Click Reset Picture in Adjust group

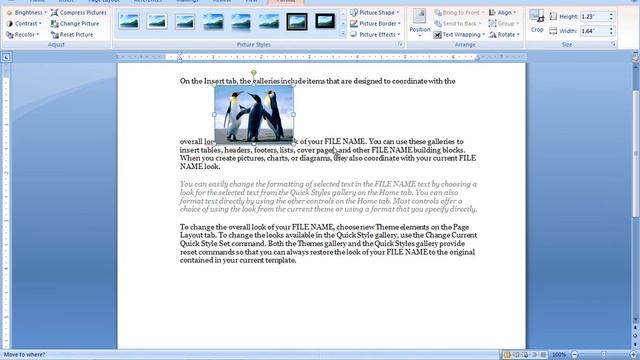pos(72,35)
